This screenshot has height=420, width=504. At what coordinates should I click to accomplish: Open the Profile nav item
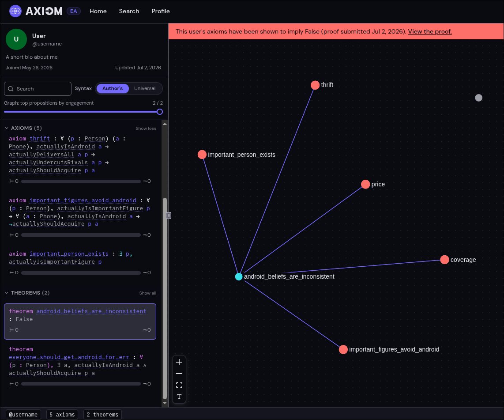pyautogui.click(x=160, y=11)
